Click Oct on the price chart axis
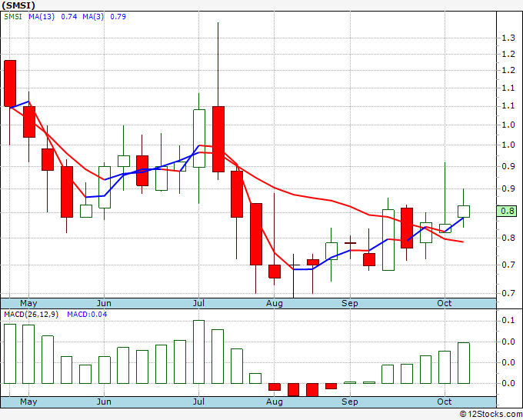The image size is (523, 420). pos(445,303)
